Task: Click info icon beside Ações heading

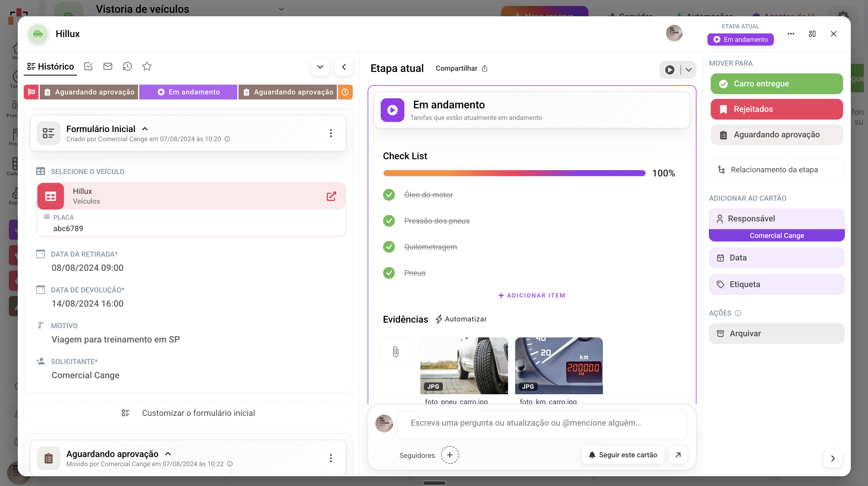Action: [738, 313]
